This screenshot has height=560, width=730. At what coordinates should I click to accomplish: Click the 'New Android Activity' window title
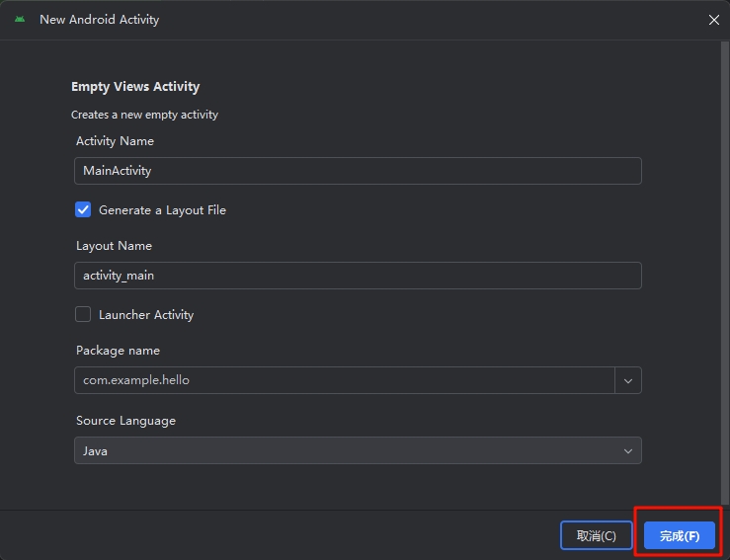click(99, 20)
